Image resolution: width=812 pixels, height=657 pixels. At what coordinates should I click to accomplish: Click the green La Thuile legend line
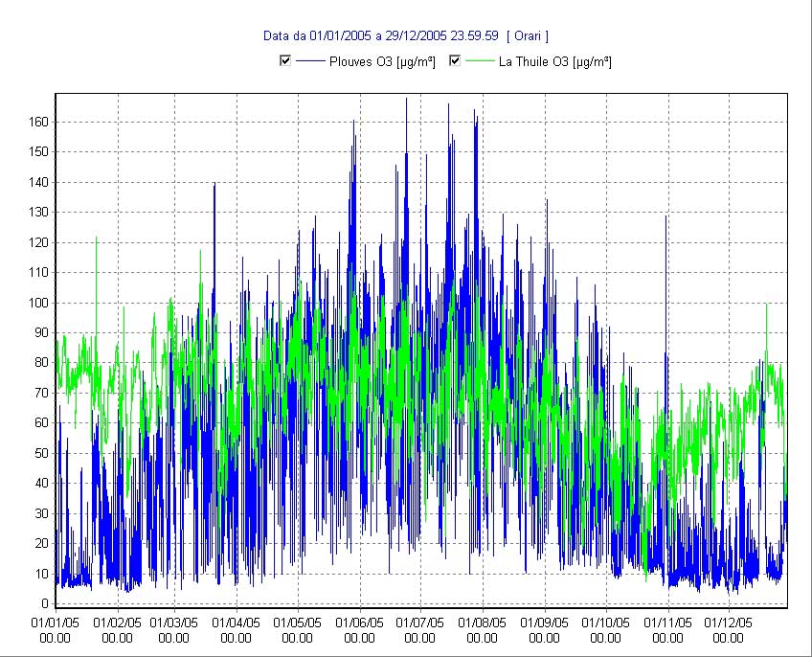(480, 61)
